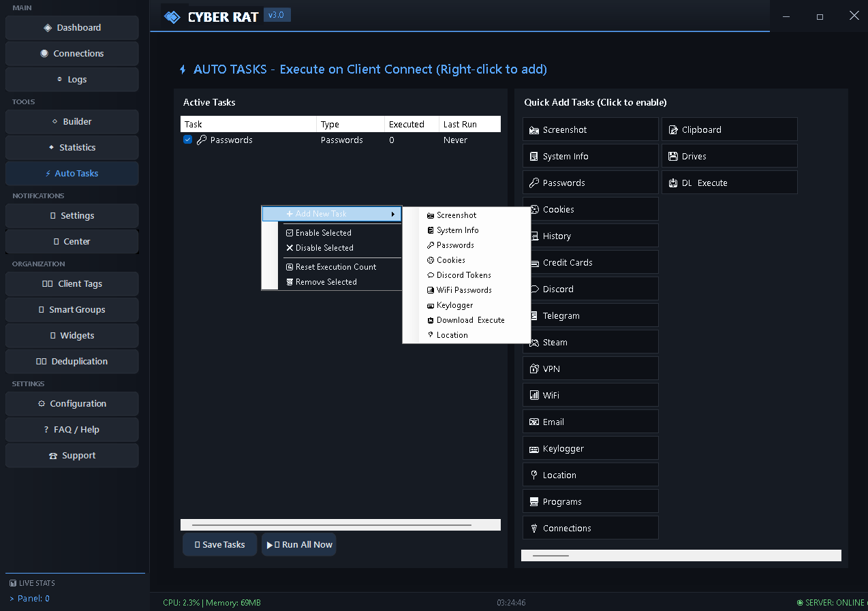The height and width of the screenshot is (611, 868).
Task: Open Client Tags under Organization
Action: [72, 284]
